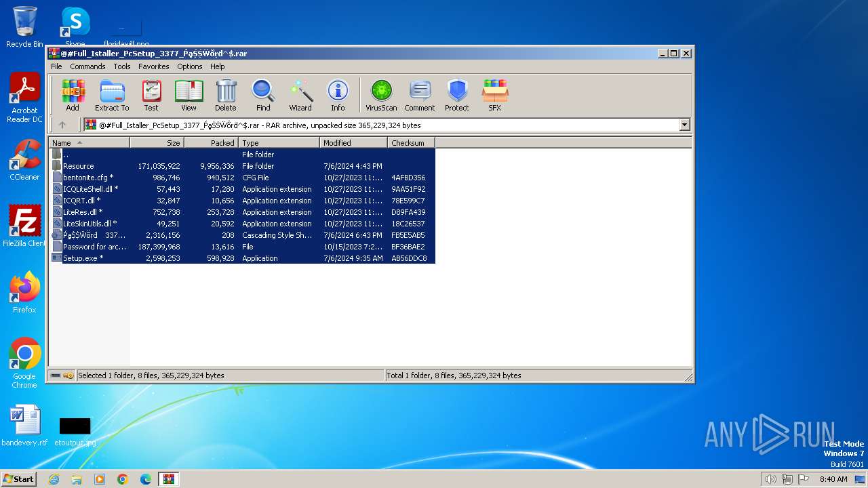Select the Resource folder row
The width and height of the screenshot is (868, 488).
coord(243,166)
